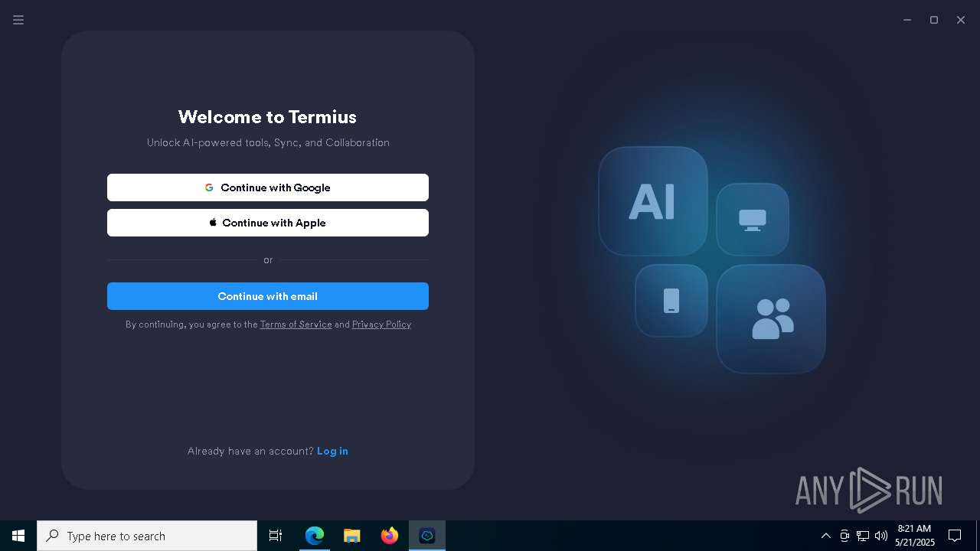Launch Microsoft Edge from the taskbar
The height and width of the screenshot is (551, 980).
point(314,536)
